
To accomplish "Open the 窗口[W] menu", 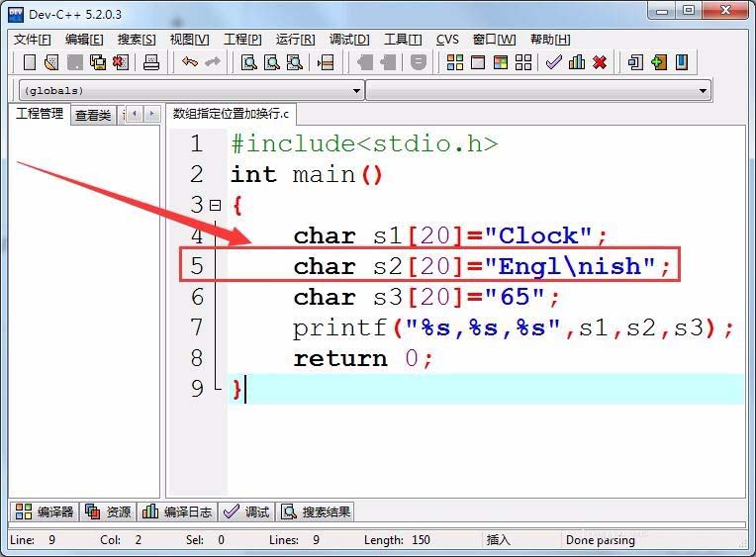I will (494, 40).
